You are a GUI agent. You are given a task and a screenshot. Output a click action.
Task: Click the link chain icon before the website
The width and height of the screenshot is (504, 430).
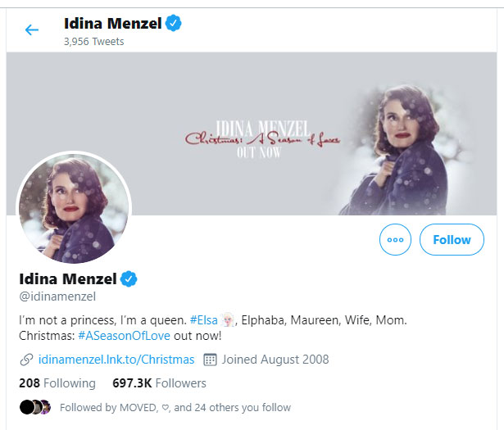click(x=26, y=360)
